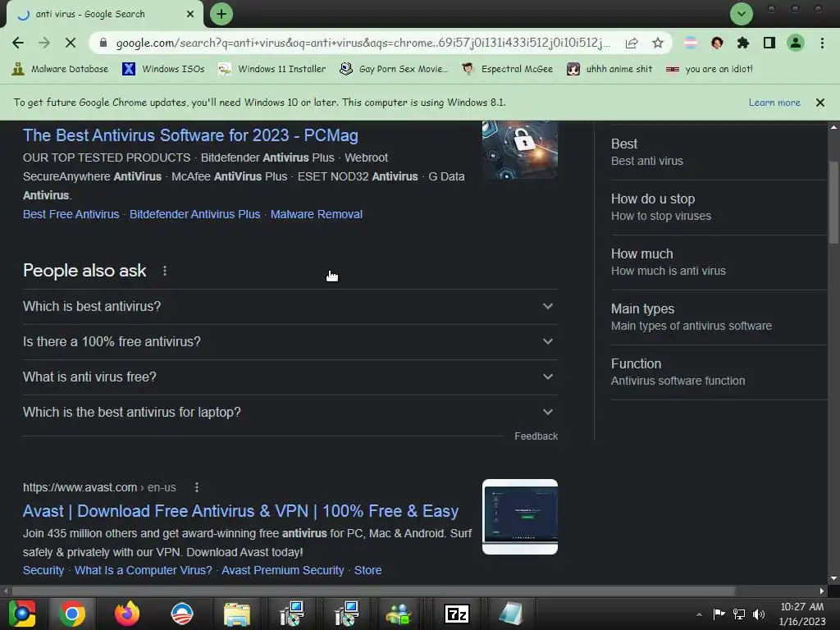Show hidden tray icons arrow
This screenshot has width=840, height=630.
point(699,614)
